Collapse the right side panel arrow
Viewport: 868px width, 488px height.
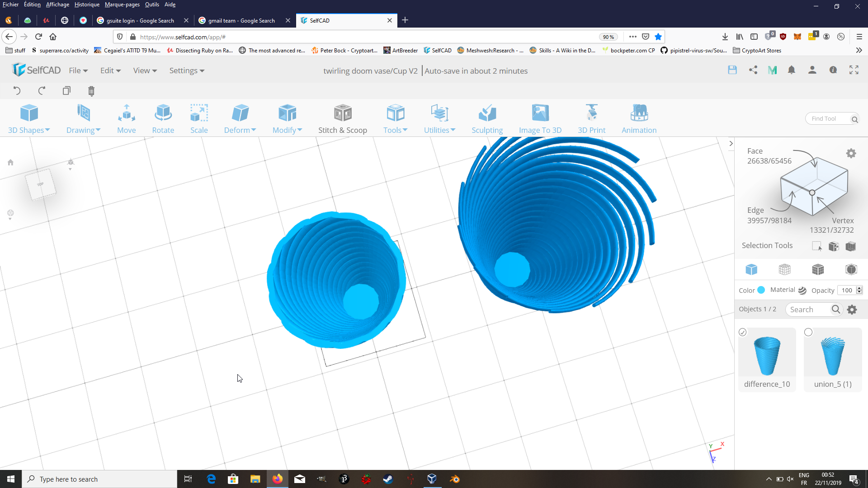[731, 143]
